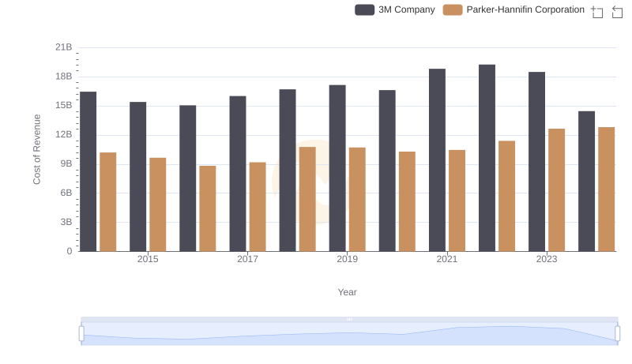Click the Parker-Hannifin bar for 2017
632x364 pixels.
(258, 207)
